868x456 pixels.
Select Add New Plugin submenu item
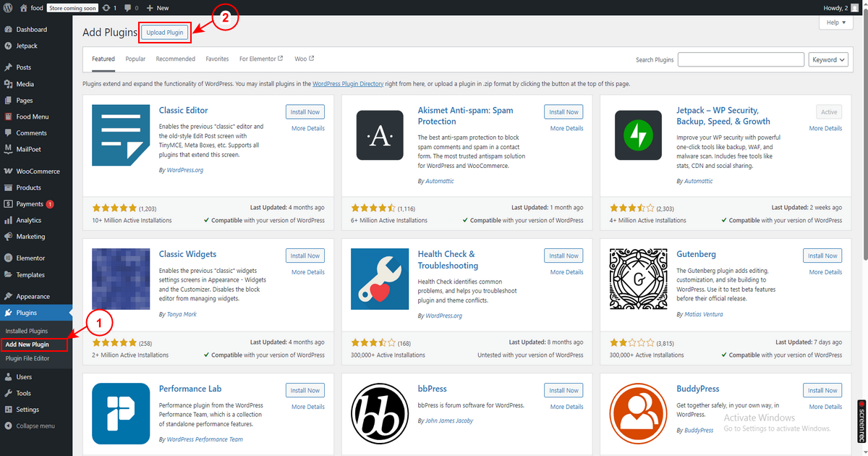[27, 345]
